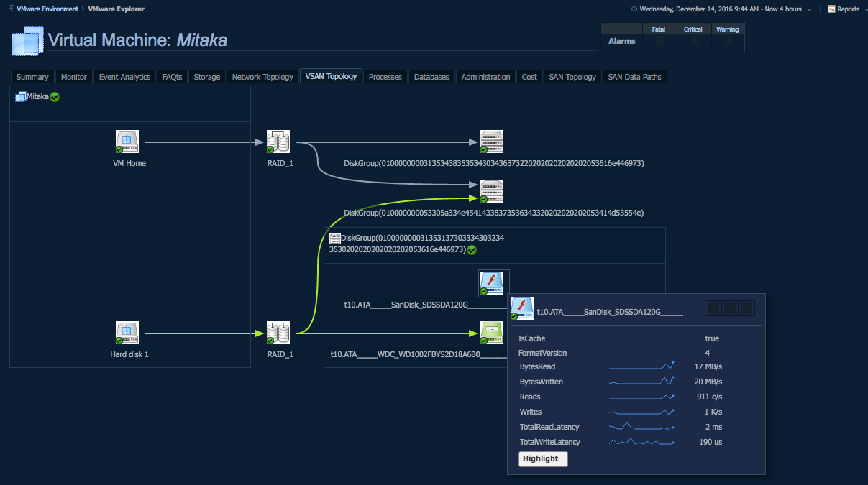Open the Cost tab
Screen dimensions: 868x485
(530, 77)
